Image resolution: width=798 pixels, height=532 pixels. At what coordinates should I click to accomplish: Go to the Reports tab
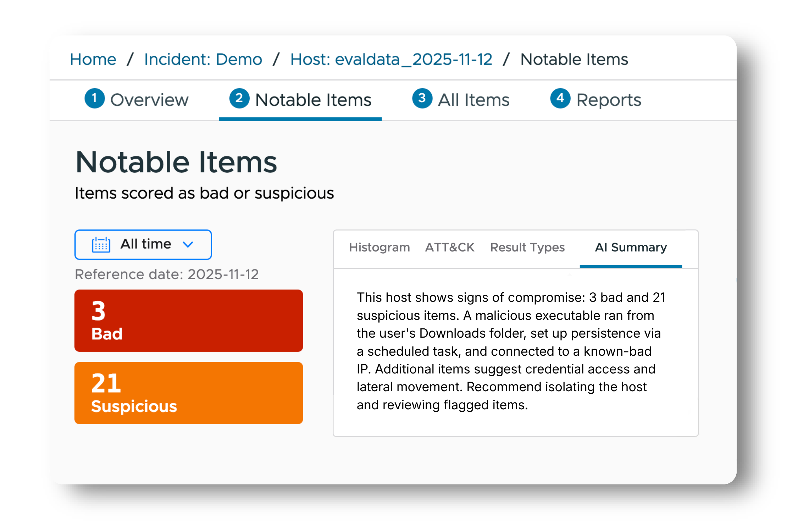tap(596, 100)
